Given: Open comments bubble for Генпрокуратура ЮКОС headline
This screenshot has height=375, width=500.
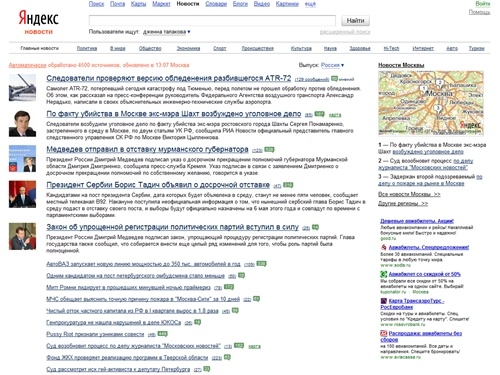Looking at the screenshot, I should click(198, 322).
